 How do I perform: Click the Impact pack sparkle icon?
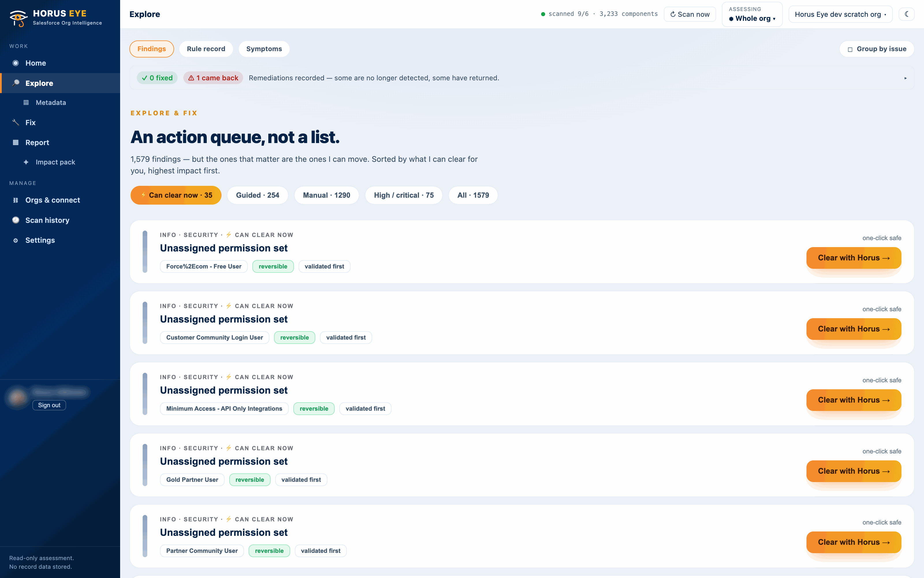coord(26,162)
